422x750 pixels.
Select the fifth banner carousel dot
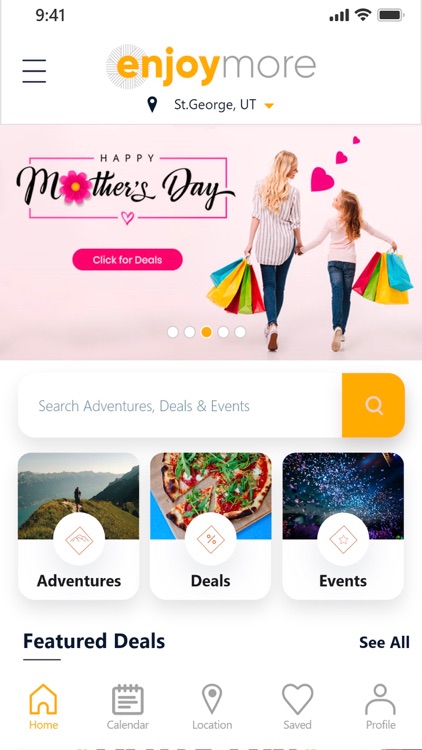[x=240, y=332]
